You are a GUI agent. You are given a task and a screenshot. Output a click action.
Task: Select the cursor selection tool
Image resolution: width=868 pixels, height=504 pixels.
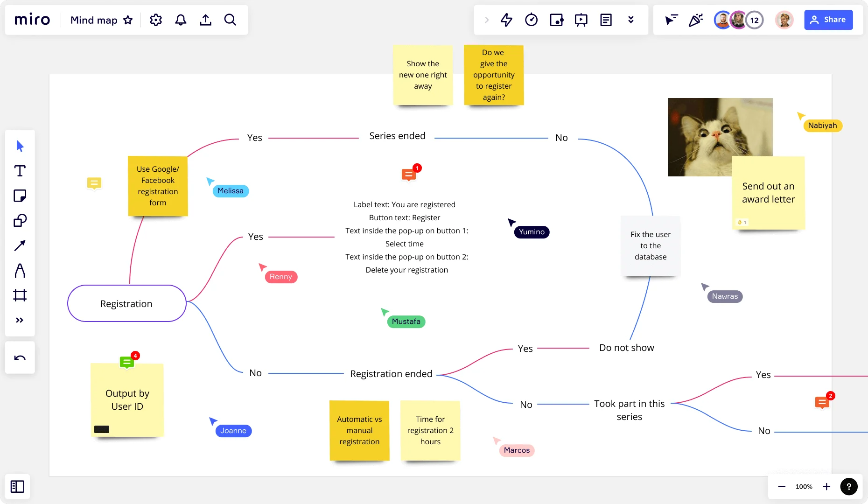click(20, 146)
